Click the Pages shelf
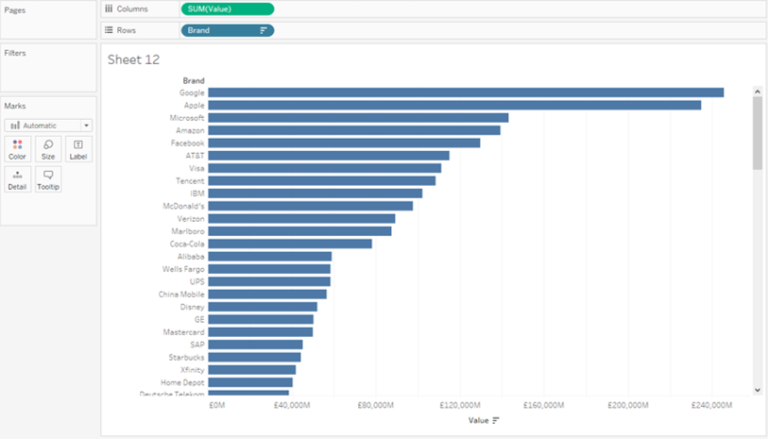Viewport: 768px width, 439px height. 48,20
